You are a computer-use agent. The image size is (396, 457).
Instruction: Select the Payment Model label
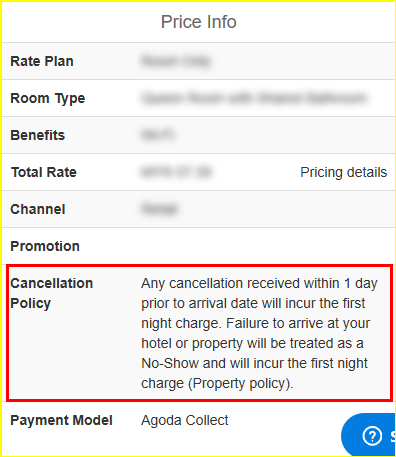[61, 420]
